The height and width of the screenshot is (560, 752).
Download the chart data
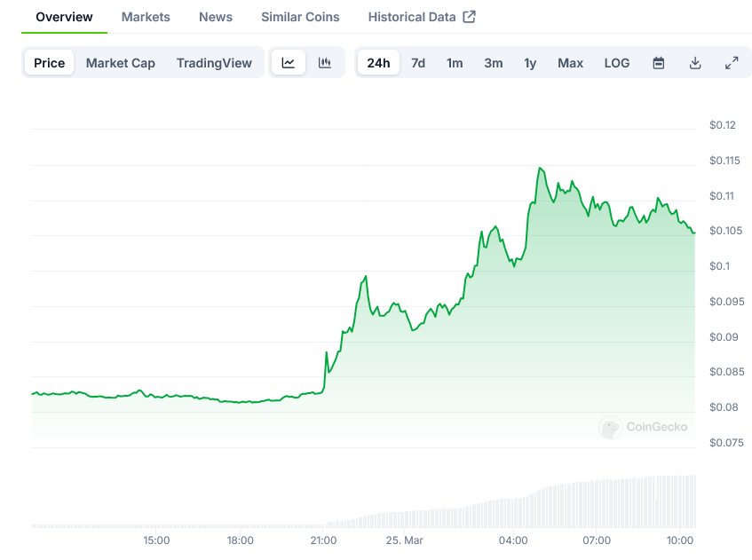[695, 63]
